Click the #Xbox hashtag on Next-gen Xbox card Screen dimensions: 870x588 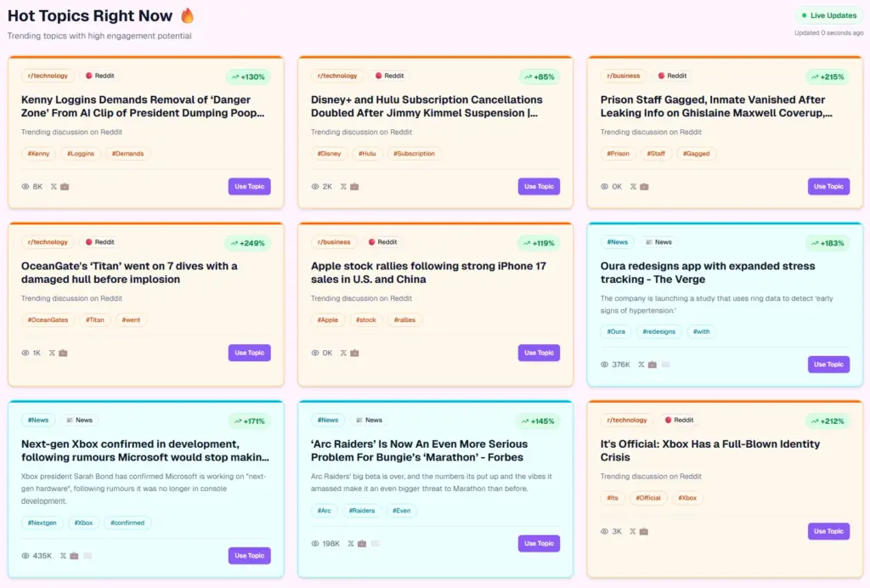coord(83,523)
